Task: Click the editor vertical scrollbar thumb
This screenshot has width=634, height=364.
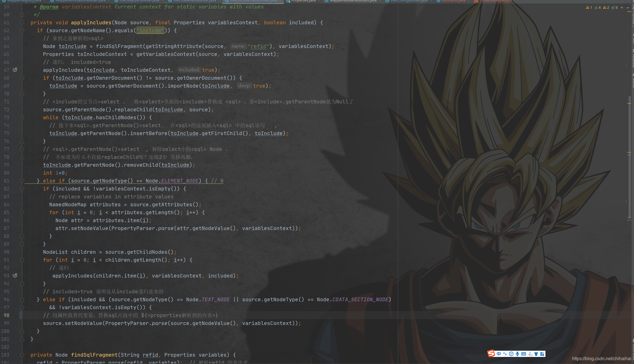Action: pos(629,157)
